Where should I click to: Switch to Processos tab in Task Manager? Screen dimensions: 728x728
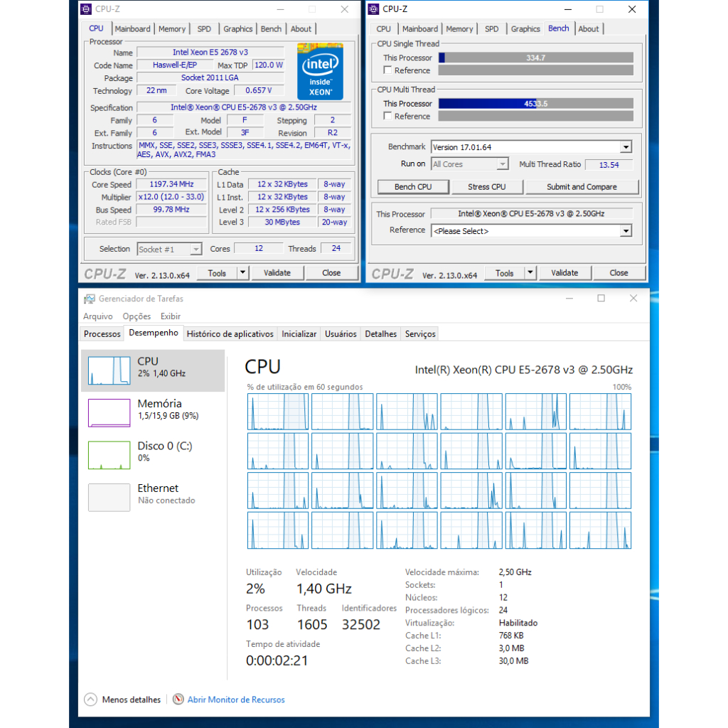pos(102,334)
